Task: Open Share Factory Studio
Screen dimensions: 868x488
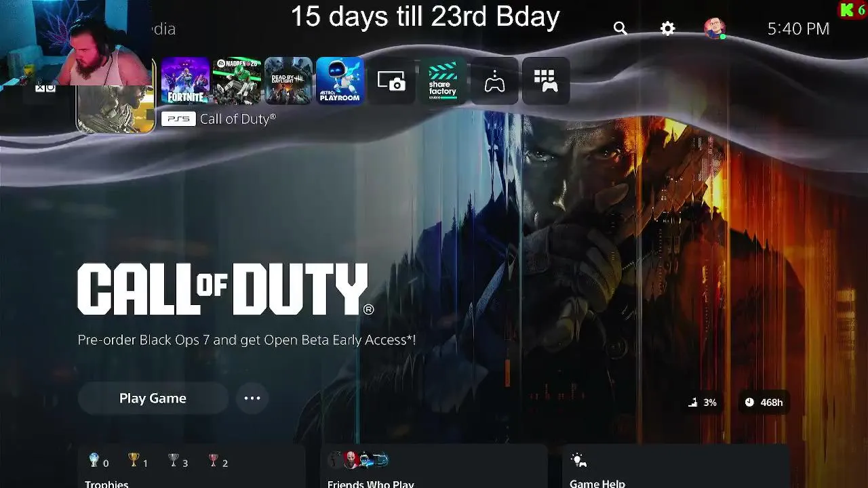Action: pos(443,81)
